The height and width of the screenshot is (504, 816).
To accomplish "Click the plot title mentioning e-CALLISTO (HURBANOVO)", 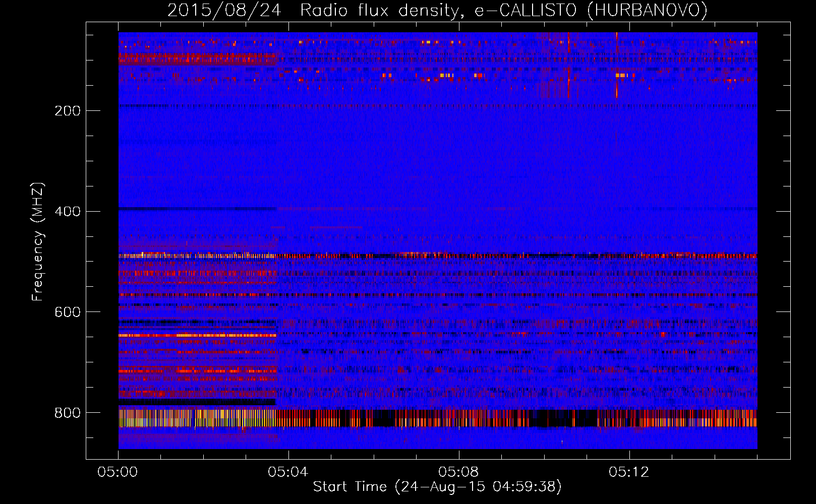I will (x=437, y=10).
